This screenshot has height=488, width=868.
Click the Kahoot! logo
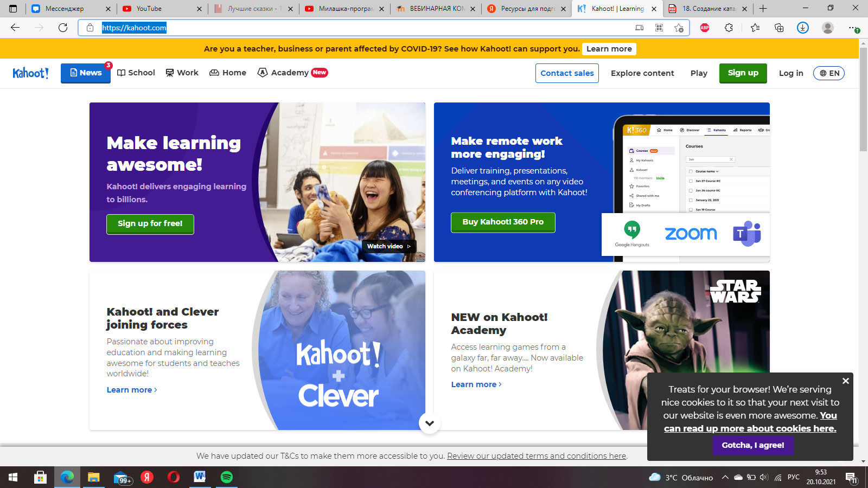(x=31, y=73)
